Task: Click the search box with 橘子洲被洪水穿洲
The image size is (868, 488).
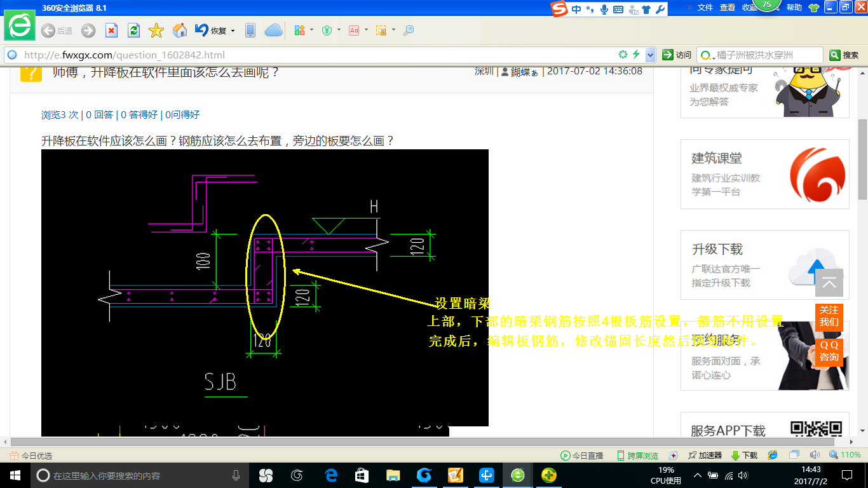Action: 760,55
